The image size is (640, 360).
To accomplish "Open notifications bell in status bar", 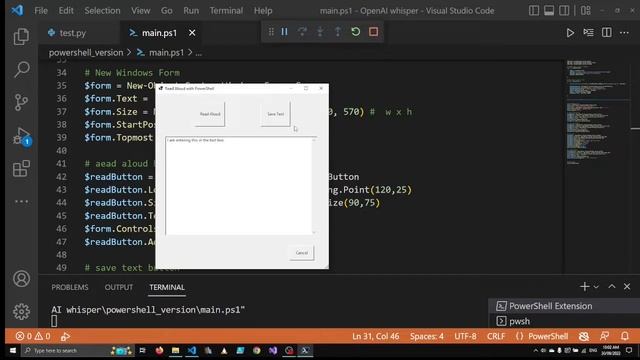I will [x=625, y=336].
